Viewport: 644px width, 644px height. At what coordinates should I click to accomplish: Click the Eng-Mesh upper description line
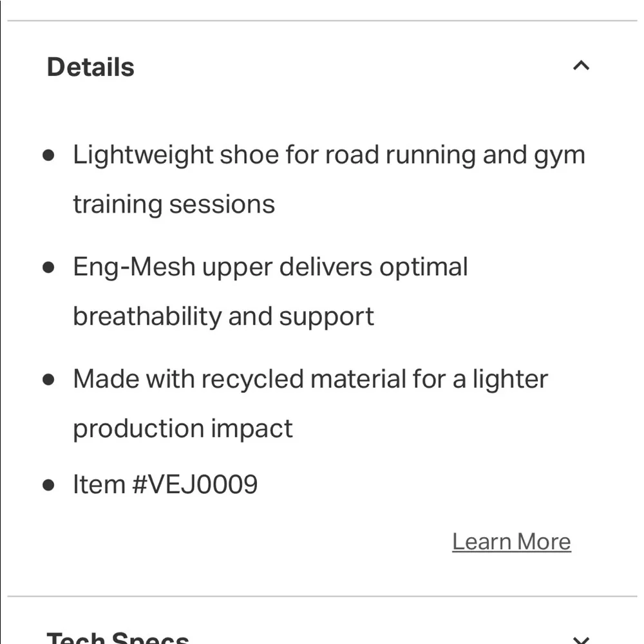point(270,267)
